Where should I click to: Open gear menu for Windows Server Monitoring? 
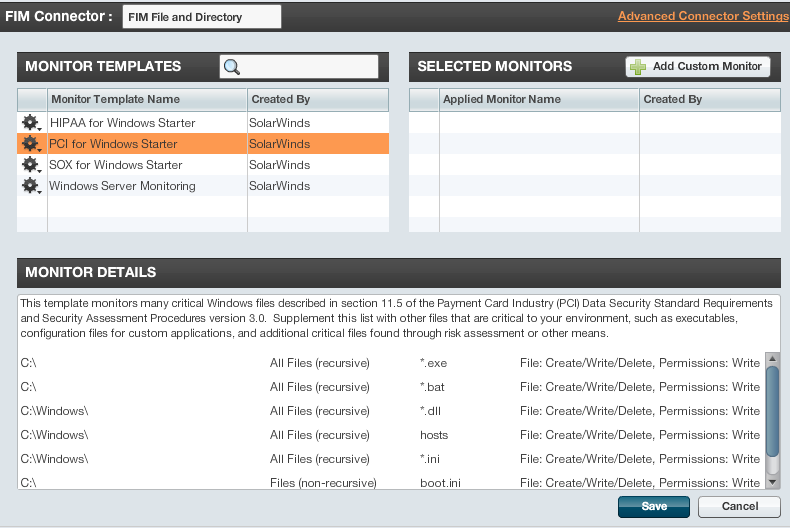point(31,186)
